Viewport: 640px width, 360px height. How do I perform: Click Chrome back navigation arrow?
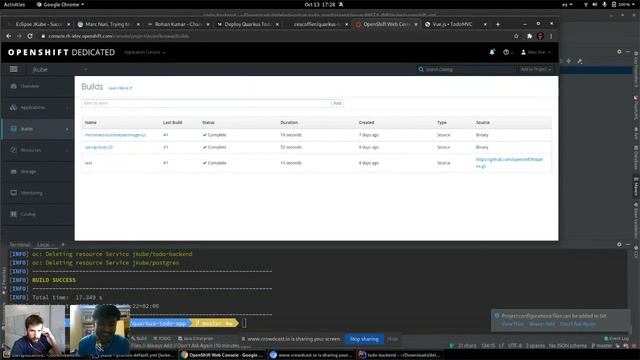9,36
